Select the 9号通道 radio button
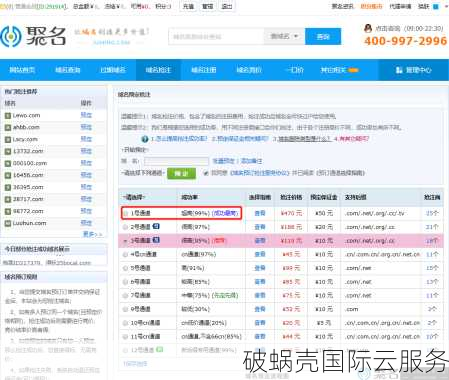449x380 pixels. (x=126, y=309)
